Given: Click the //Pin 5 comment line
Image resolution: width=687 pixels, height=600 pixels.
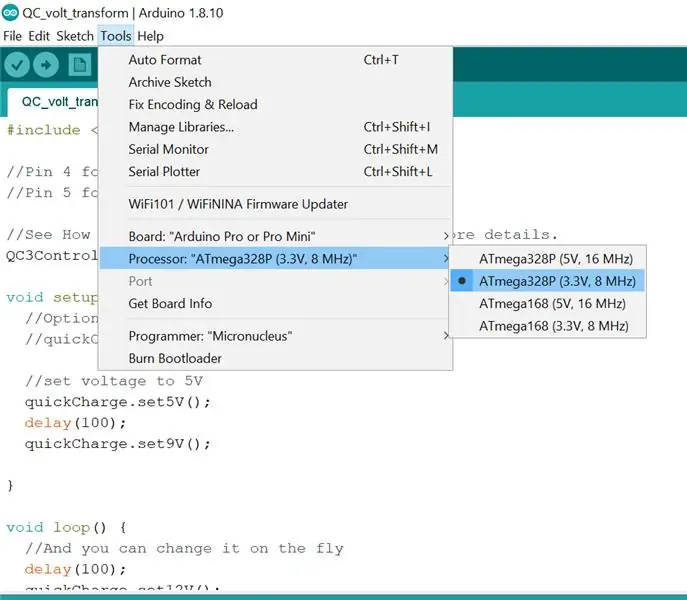Looking at the screenshot, I should [x=52, y=192].
